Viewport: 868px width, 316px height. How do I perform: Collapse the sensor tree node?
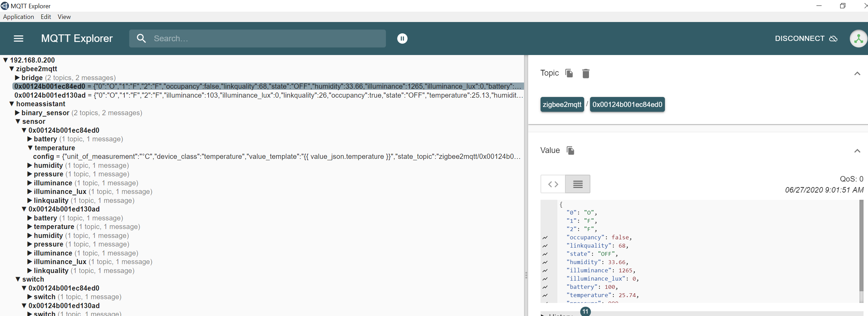coord(18,121)
